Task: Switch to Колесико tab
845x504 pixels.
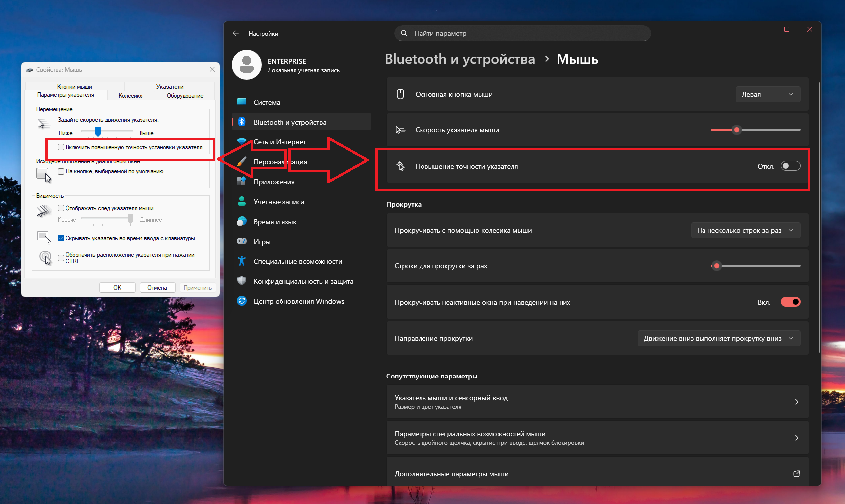Action: point(131,96)
